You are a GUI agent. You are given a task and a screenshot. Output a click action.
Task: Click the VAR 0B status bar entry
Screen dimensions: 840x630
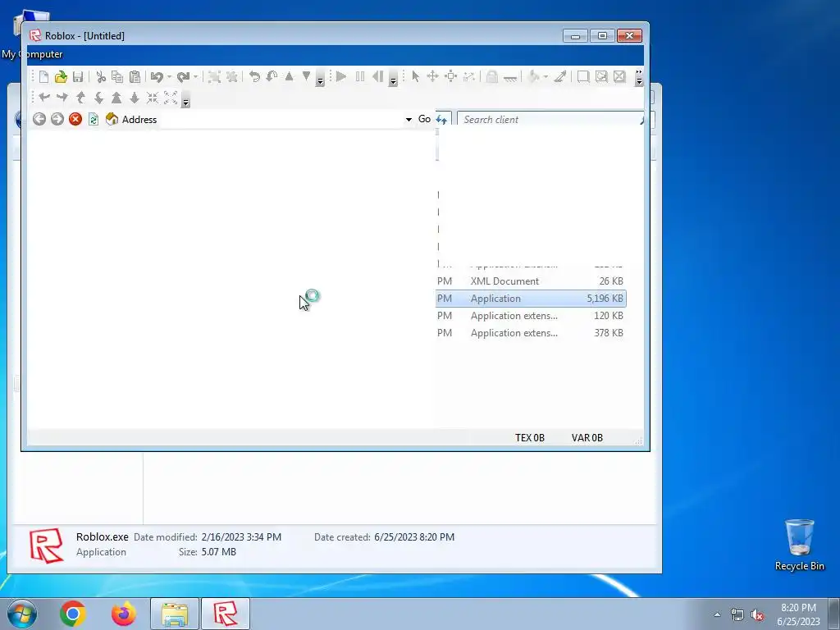(587, 438)
